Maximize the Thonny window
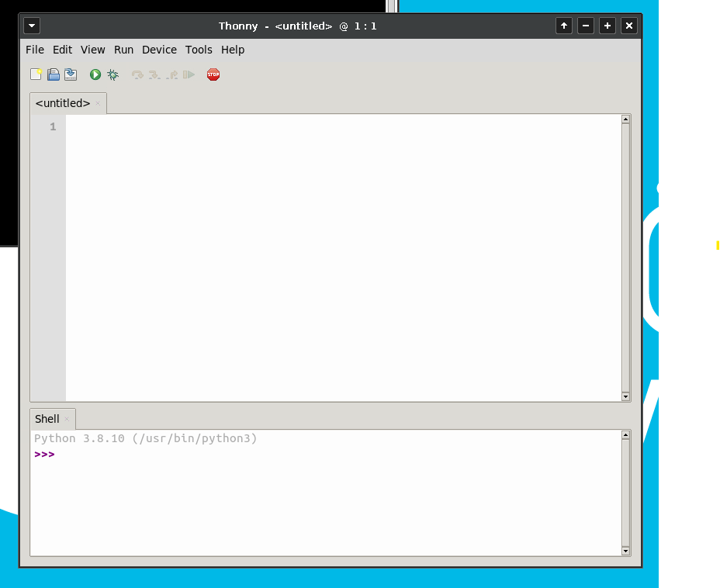This screenshot has height=588, width=720. coord(607,26)
